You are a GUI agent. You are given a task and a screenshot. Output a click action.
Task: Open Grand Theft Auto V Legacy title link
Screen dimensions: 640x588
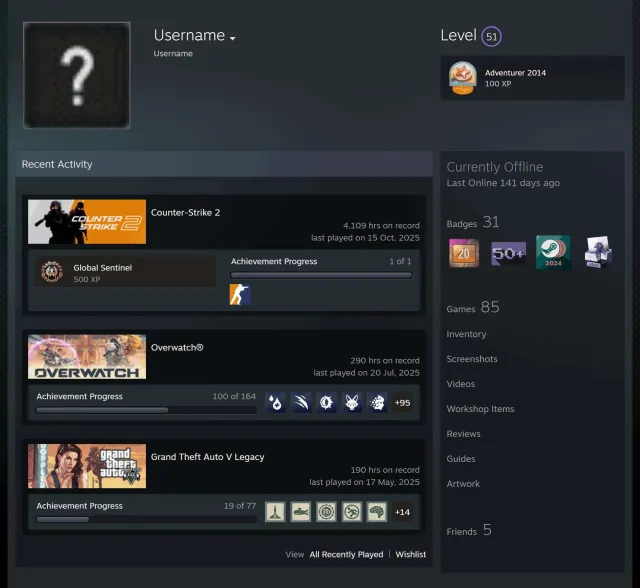pos(207,457)
